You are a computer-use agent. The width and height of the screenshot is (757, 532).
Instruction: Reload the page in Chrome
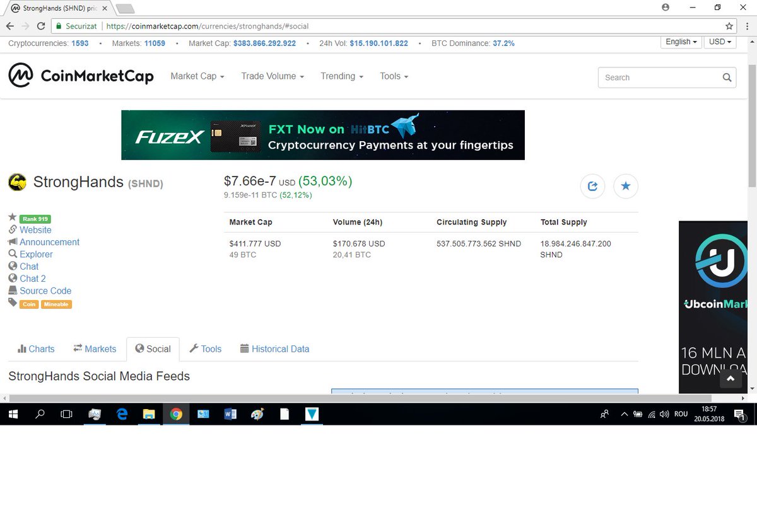(41, 26)
